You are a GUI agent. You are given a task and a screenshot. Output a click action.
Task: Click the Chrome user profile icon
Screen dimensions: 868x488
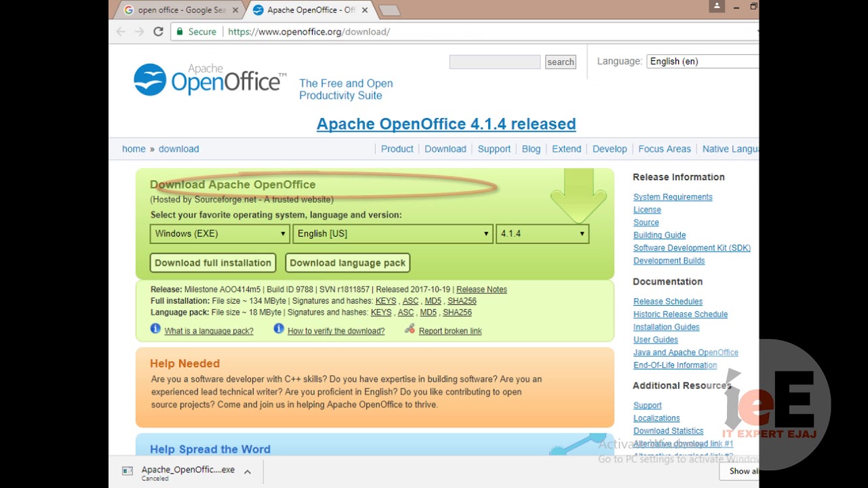click(717, 6)
